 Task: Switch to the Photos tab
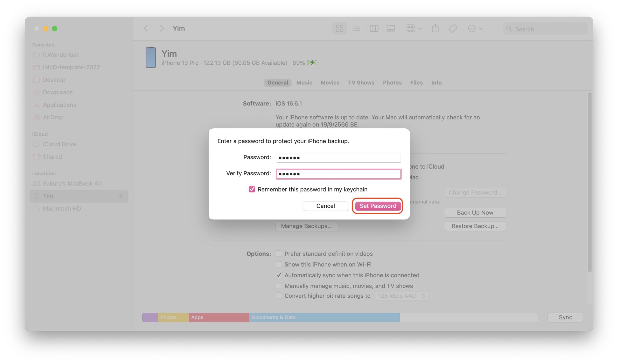[x=392, y=83]
